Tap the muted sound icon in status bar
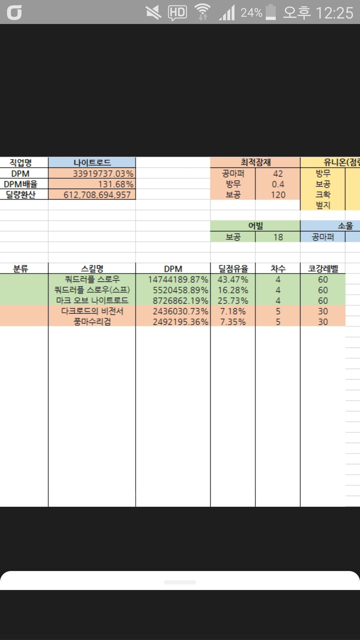The height and width of the screenshot is (640, 360). coord(153,13)
